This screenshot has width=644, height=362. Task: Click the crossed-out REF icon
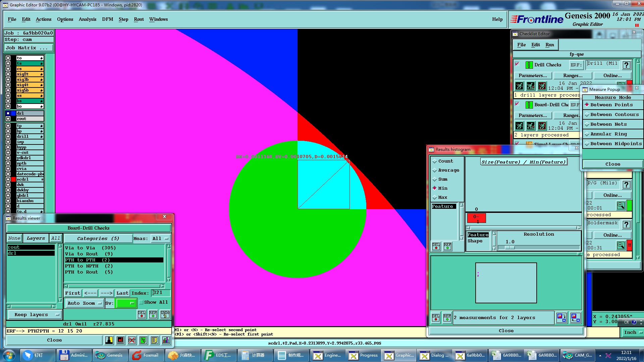point(132,341)
